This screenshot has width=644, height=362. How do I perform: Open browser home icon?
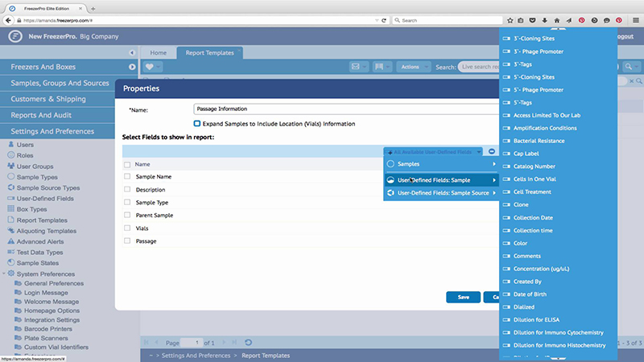(557, 20)
